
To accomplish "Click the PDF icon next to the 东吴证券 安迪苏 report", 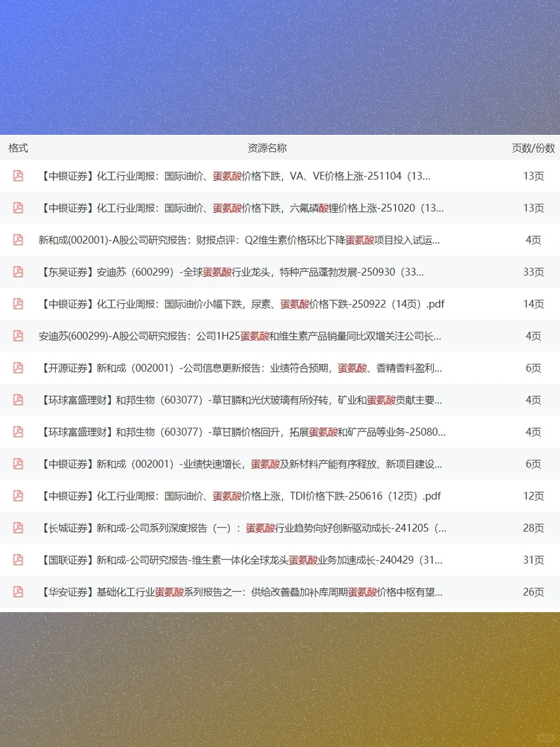I will 18,272.
